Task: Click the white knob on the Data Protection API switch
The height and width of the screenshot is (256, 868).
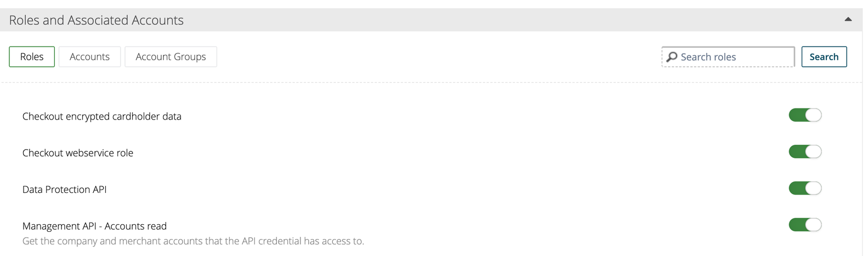Action: coord(814,189)
